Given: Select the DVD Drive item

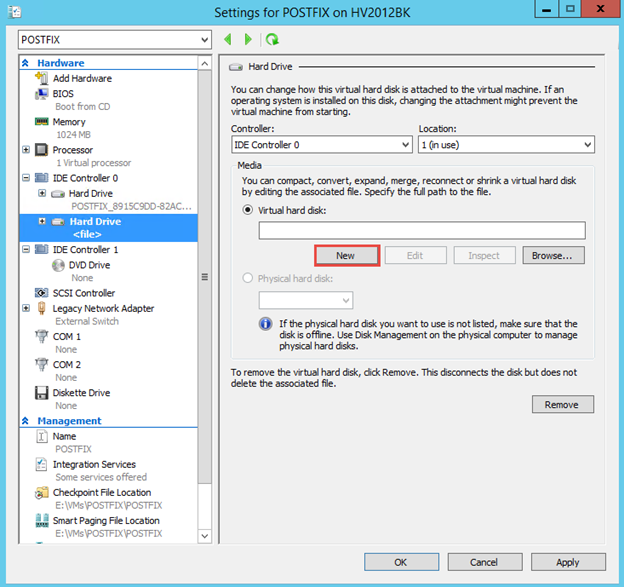Looking at the screenshot, I should pyautogui.click(x=90, y=265).
